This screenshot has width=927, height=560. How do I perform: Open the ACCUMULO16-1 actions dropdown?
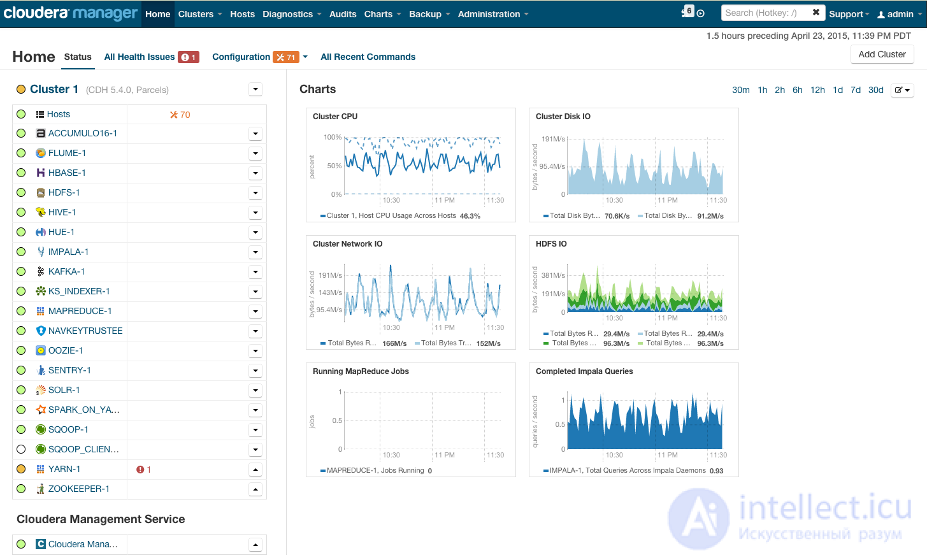(x=255, y=134)
